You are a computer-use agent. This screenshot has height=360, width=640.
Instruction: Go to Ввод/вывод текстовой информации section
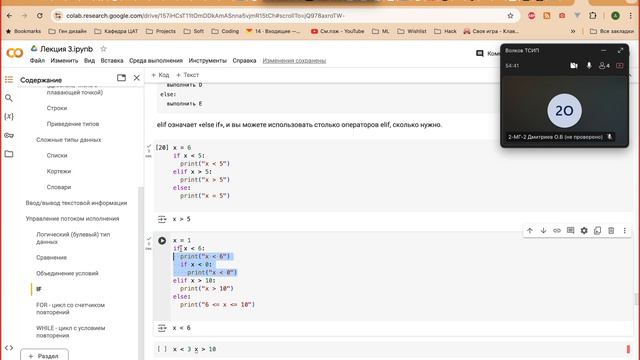coord(76,203)
